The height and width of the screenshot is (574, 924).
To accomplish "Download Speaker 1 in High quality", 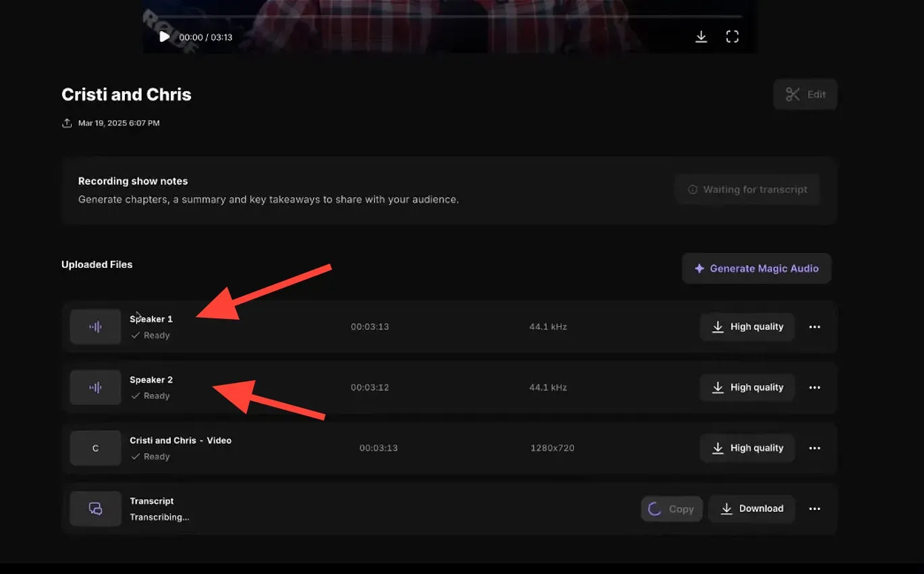I will (x=747, y=327).
